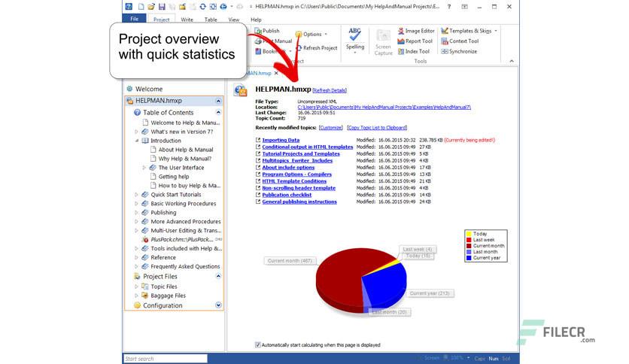Expand The User Interface tree node
This screenshot has width=629, height=364.
click(x=144, y=168)
